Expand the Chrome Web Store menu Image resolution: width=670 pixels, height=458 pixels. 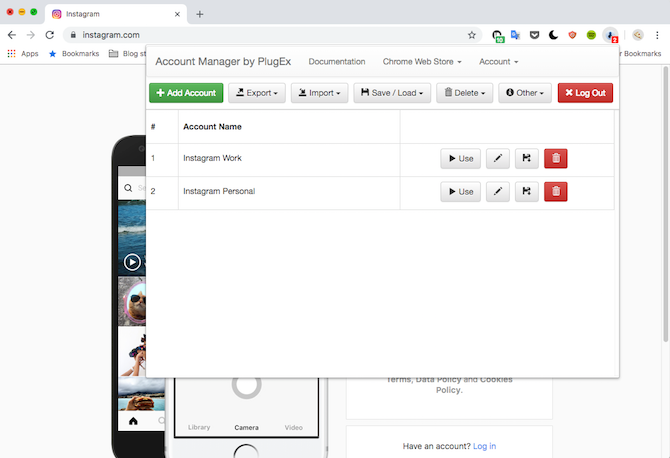[x=422, y=62]
